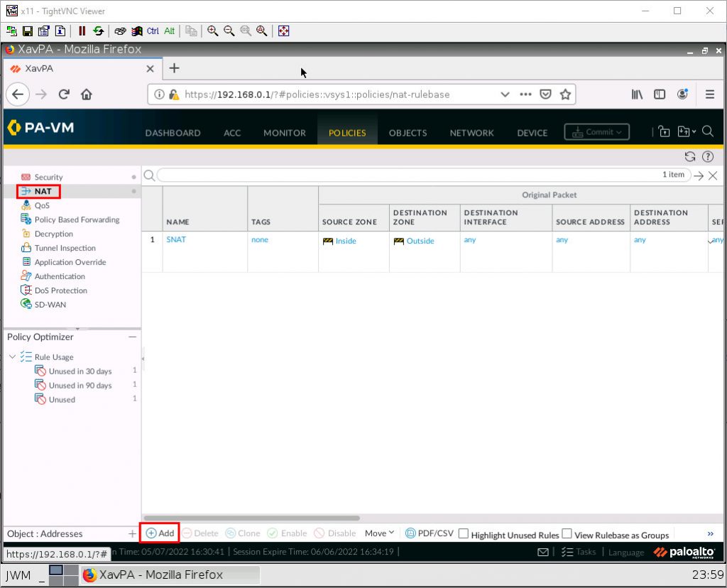Select the DoS Protection policy type
This screenshot has height=588, width=727.
(x=60, y=290)
